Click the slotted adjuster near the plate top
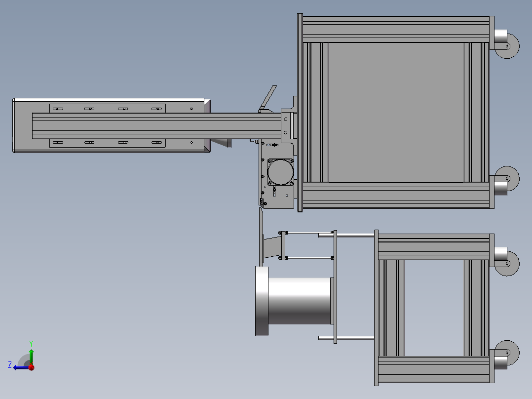 tap(272, 145)
